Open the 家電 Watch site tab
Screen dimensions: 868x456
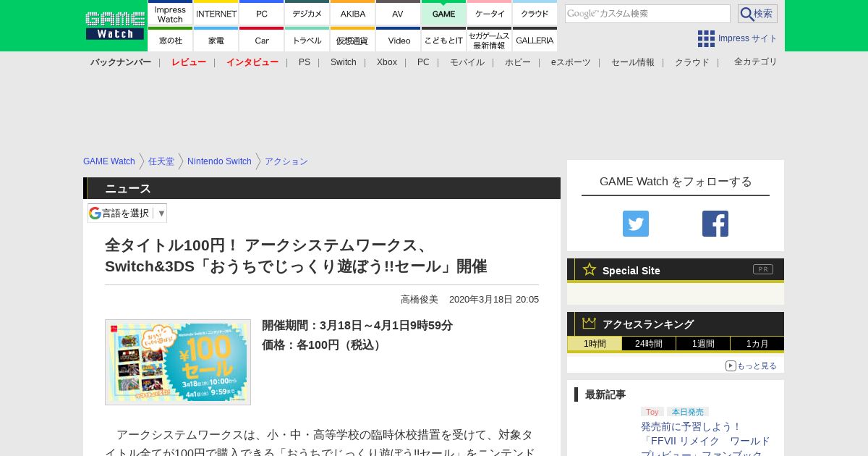coord(216,40)
